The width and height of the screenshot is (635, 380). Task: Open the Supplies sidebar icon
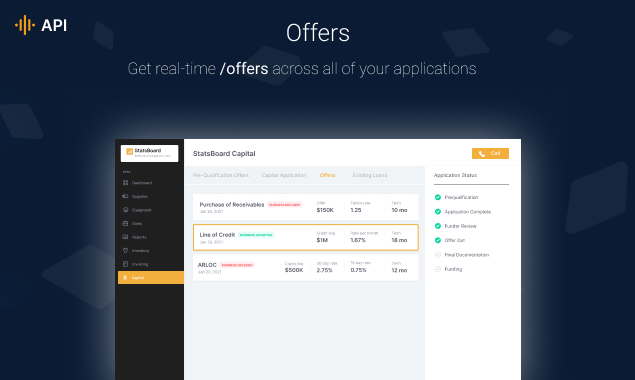[x=126, y=196]
